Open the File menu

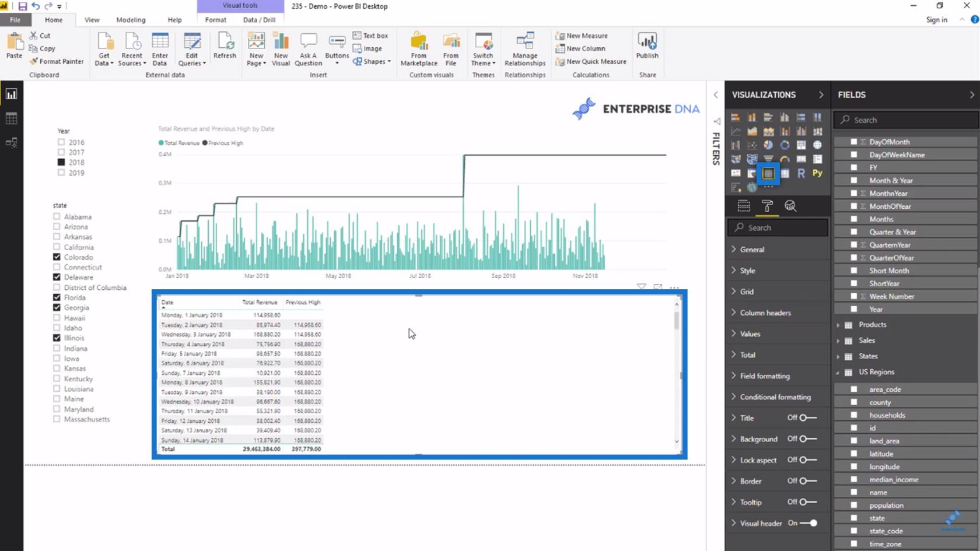click(15, 20)
